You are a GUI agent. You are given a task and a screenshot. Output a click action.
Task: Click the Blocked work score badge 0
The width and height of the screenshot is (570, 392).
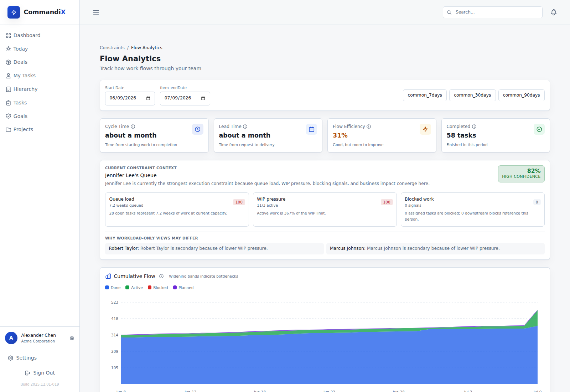[537, 202]
